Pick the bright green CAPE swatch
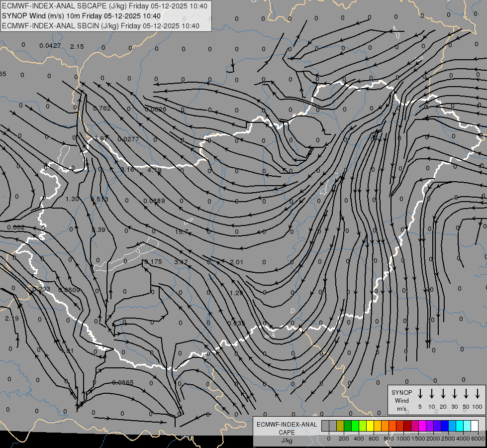 point(355,426)
